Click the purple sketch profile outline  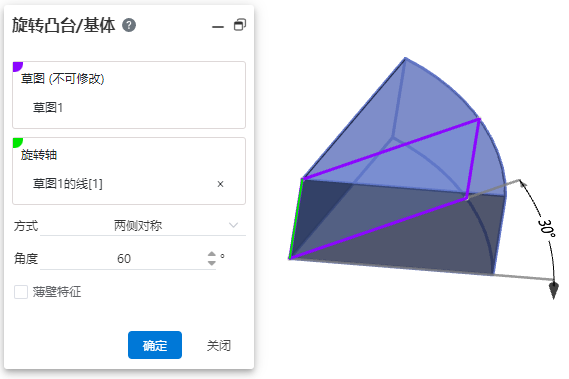[391, 149]
